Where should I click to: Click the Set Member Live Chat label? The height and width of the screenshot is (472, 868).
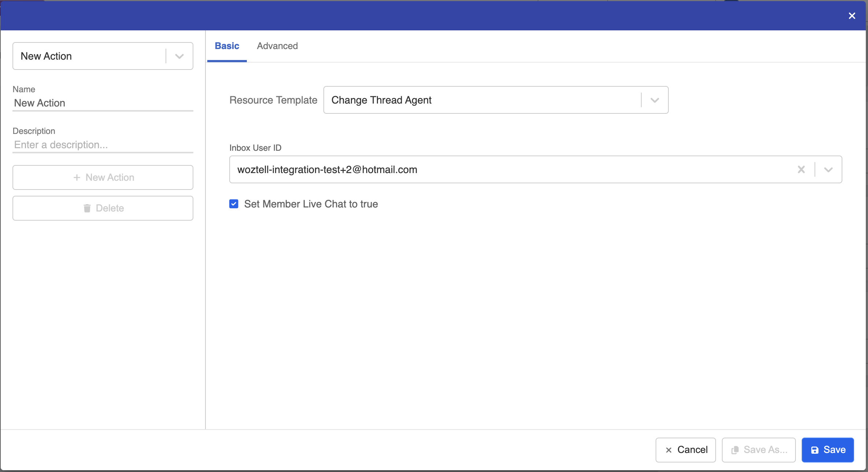[x=311, y=204]
